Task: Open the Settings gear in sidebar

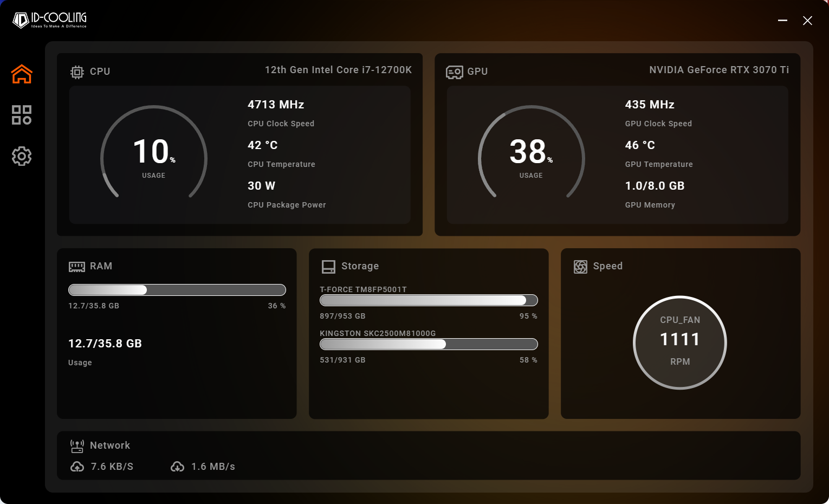Action: point(22,156)
